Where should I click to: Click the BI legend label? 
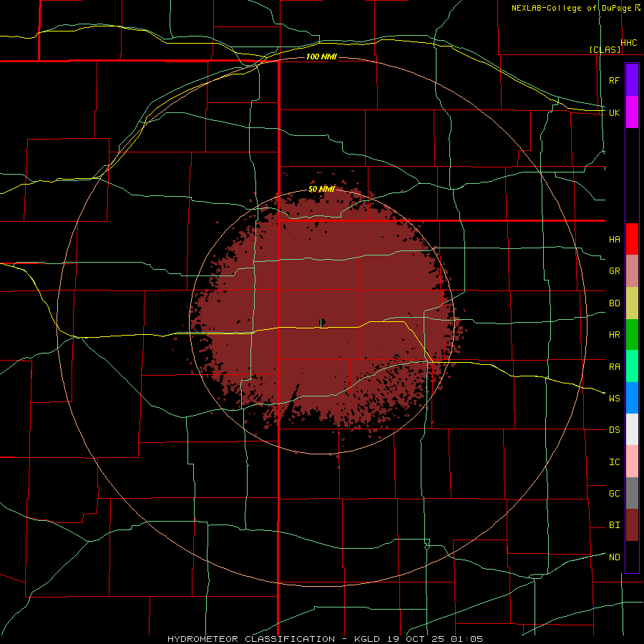tap(614, 525)
